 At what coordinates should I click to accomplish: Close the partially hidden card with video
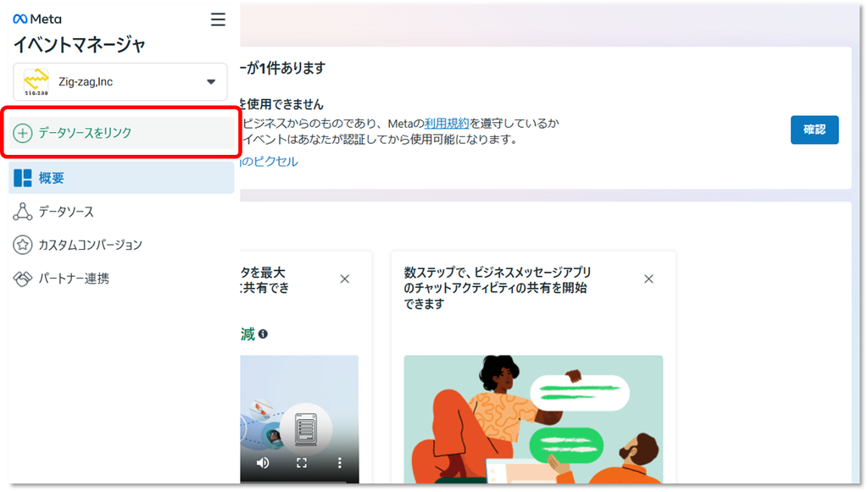345,279
